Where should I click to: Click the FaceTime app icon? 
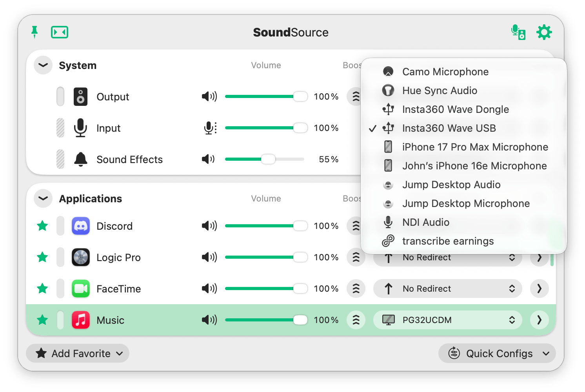pyautogui.click(x=81, y=289)
